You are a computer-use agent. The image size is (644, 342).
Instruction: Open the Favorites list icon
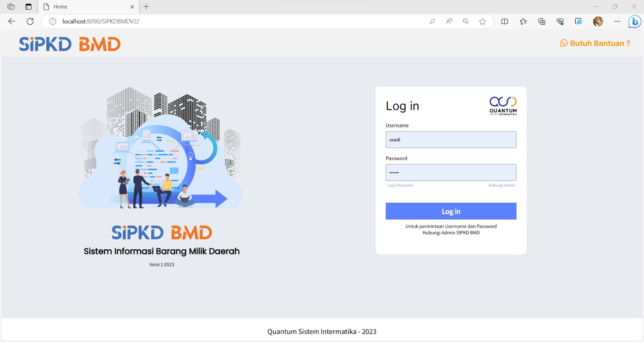tap(523, 21)
